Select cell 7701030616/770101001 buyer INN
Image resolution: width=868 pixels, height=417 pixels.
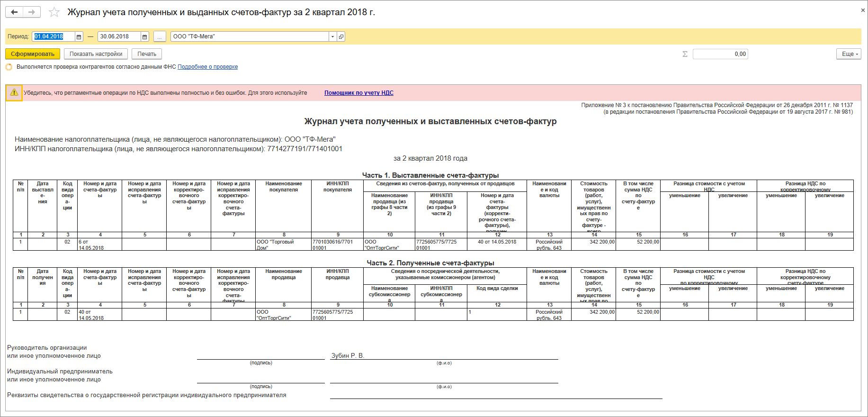337,245
